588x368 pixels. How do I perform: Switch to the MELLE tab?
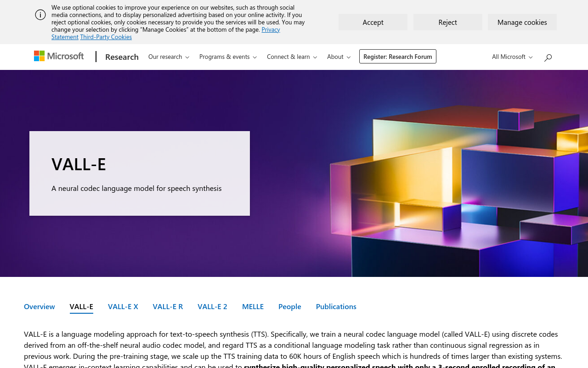[x=253, y=306]
